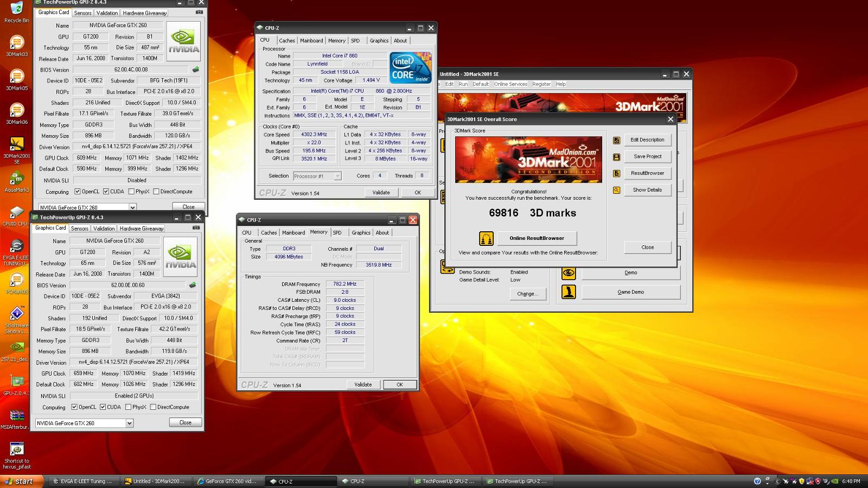Click the BIOS save icon next to 62.00.4C.00.08
The image size is (868, 488).
tap(196, 69)
